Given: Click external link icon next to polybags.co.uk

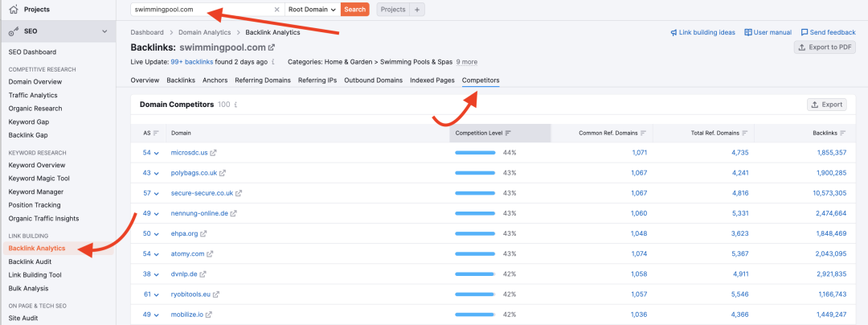Looking at the screenshot, I should (x=223, y=173).
